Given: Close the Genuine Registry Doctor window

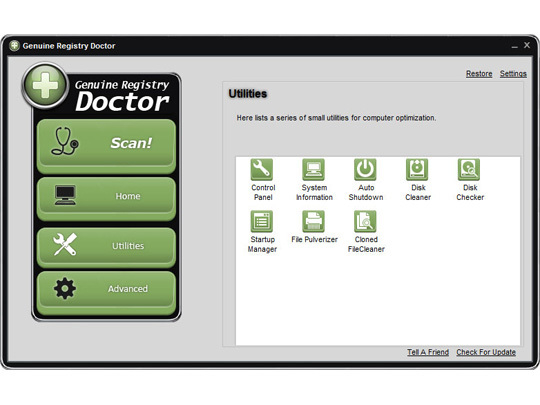Looking at the screenshot, I should point(527,45).
